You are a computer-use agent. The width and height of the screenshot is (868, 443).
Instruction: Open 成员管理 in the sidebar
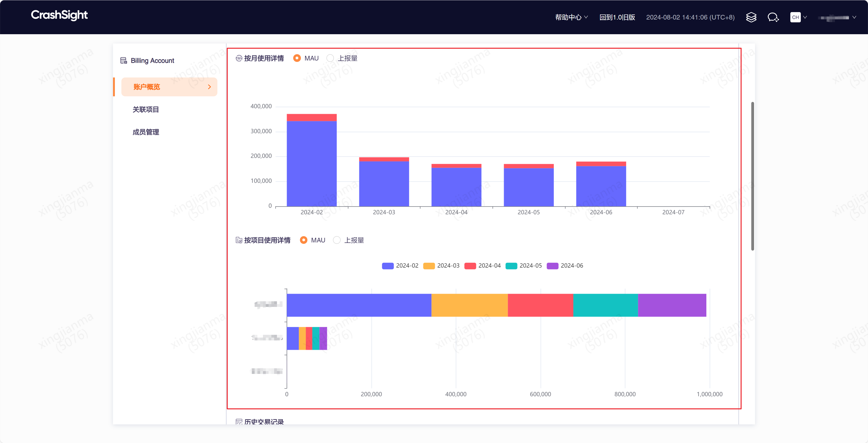click(146, 132)
